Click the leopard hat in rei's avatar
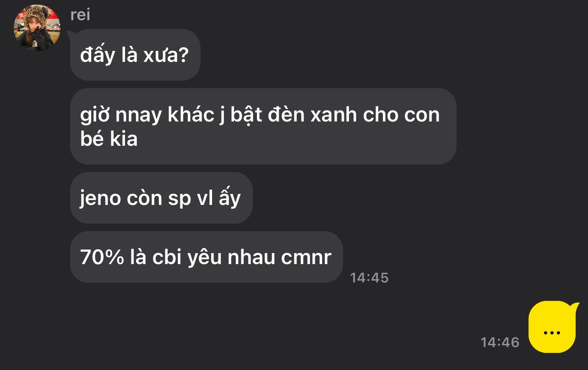 click(38, 14)
